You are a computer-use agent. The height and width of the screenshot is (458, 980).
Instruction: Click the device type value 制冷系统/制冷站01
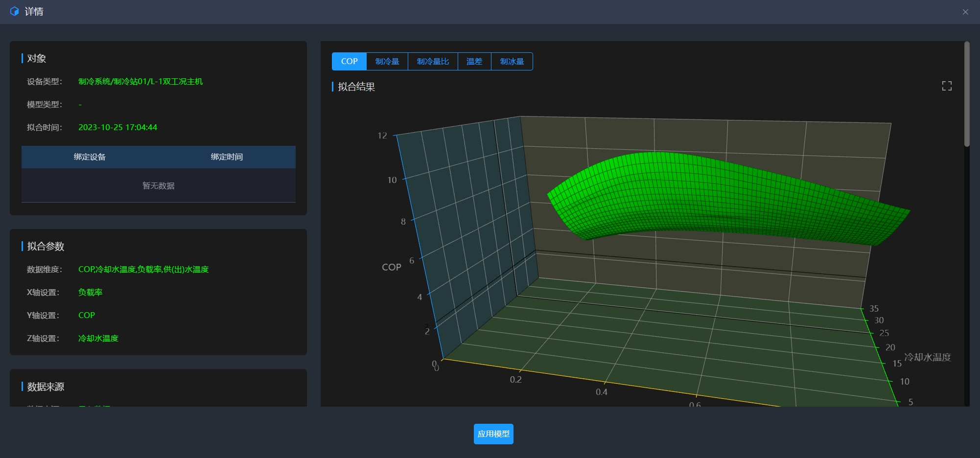point(140,82)
